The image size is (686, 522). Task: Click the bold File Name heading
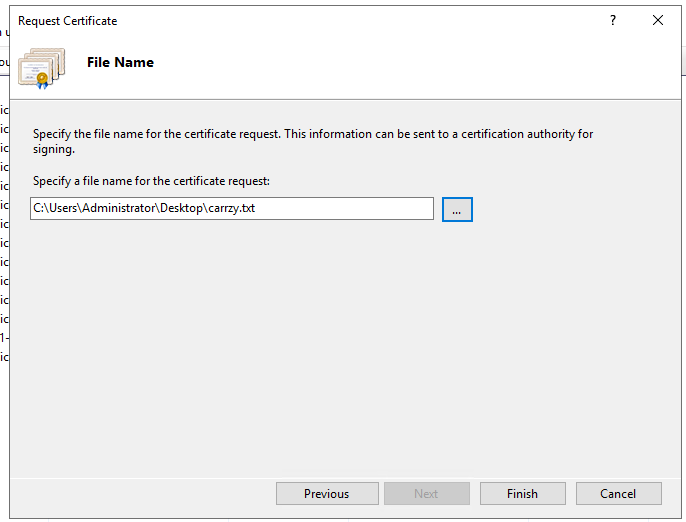coord(120,62)
